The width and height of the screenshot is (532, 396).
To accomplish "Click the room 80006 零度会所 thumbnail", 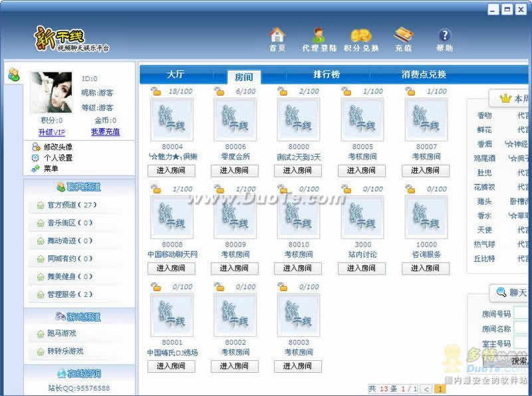I will [x=235, y=120].
